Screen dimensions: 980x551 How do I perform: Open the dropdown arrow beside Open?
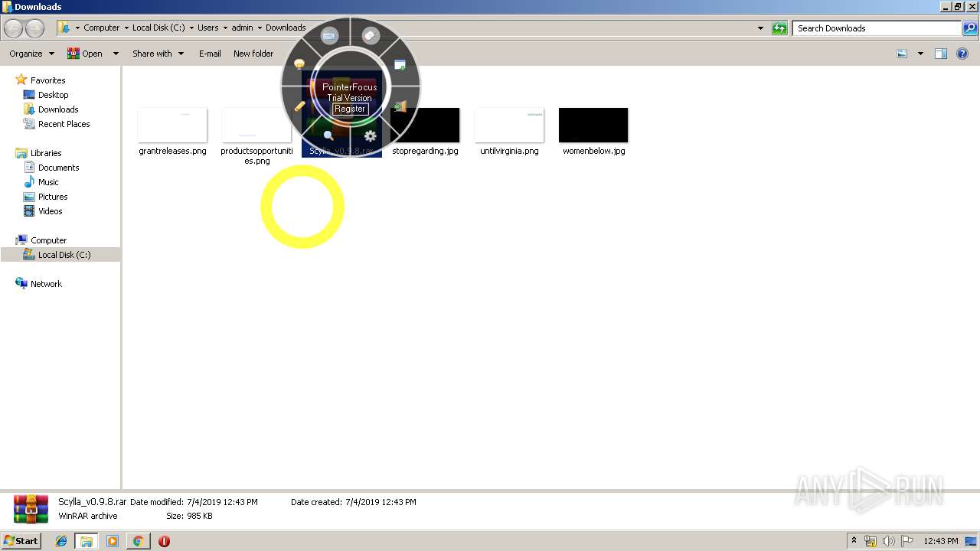[116, 54]
